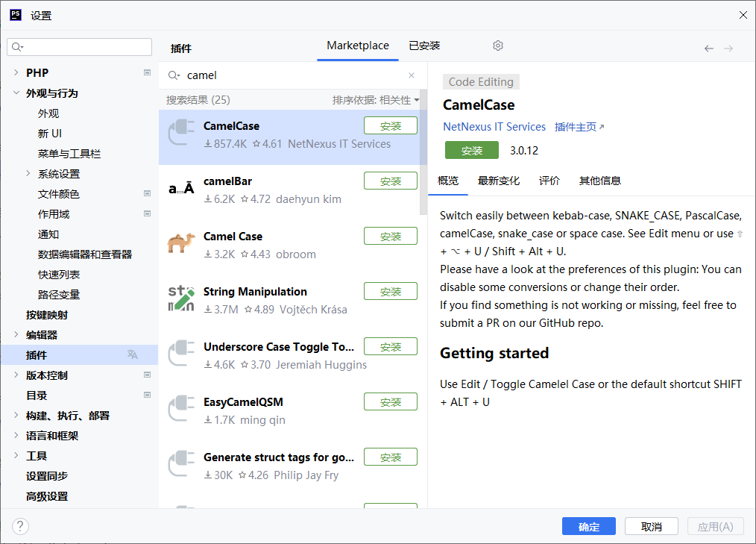Open the 排序依据: 相关性 sort dropdown
This screenshot has width=756, height=544.
click(x=376, y=100)
